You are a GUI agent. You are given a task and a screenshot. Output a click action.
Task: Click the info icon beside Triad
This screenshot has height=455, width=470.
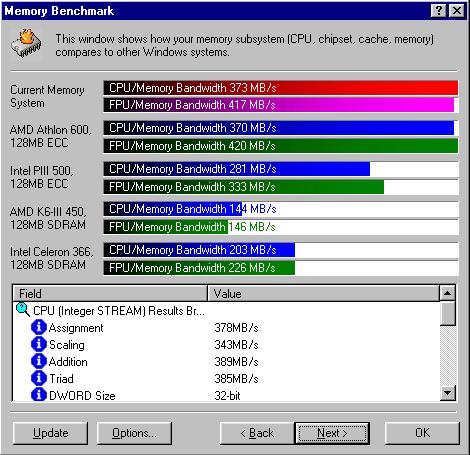point(39,378)
